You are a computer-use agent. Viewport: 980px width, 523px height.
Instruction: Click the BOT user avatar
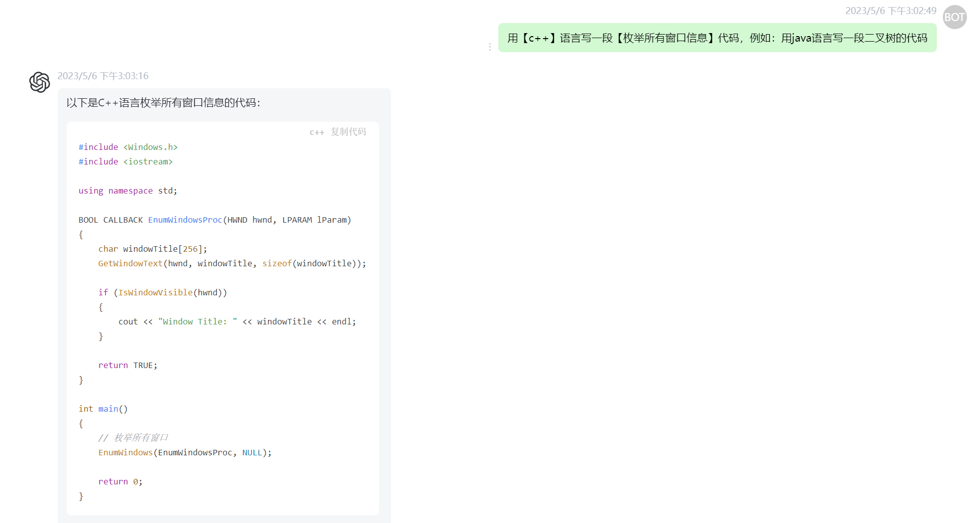954,17
